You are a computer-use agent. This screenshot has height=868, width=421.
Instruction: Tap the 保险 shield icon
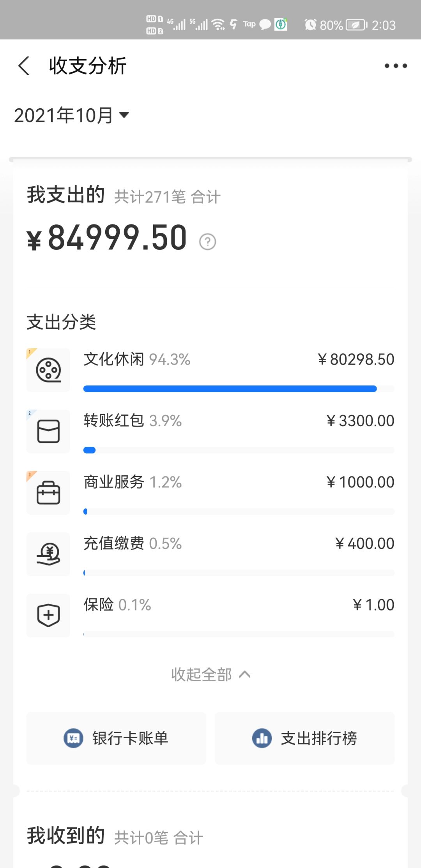[x=48, y=616]
